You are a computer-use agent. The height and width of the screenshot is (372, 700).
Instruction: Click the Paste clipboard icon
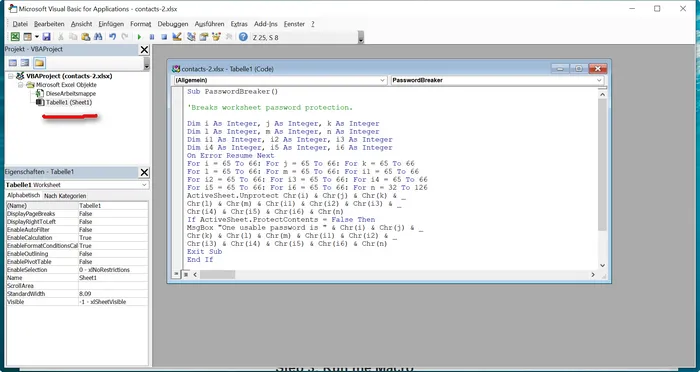86,37
